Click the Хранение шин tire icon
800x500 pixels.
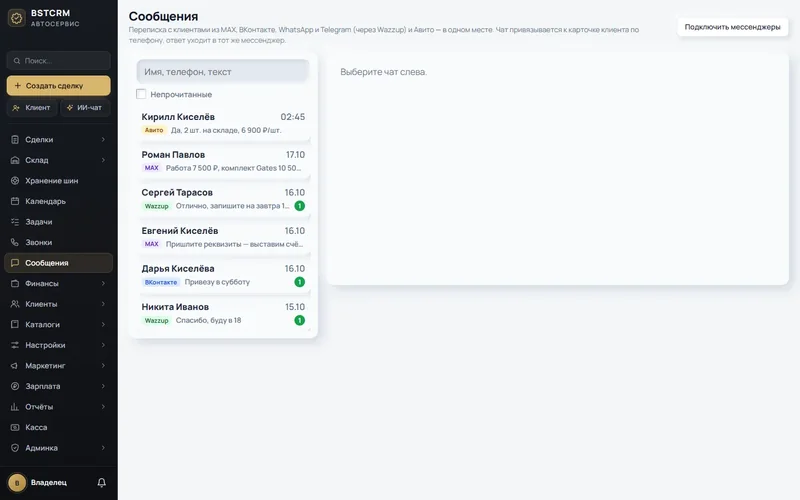[x=15, y=181]
